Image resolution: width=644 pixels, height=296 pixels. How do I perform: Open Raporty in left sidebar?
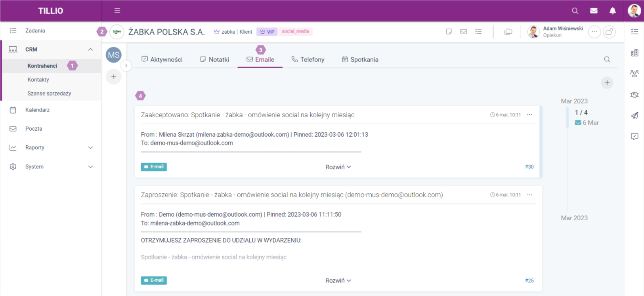tap(35, 147)
